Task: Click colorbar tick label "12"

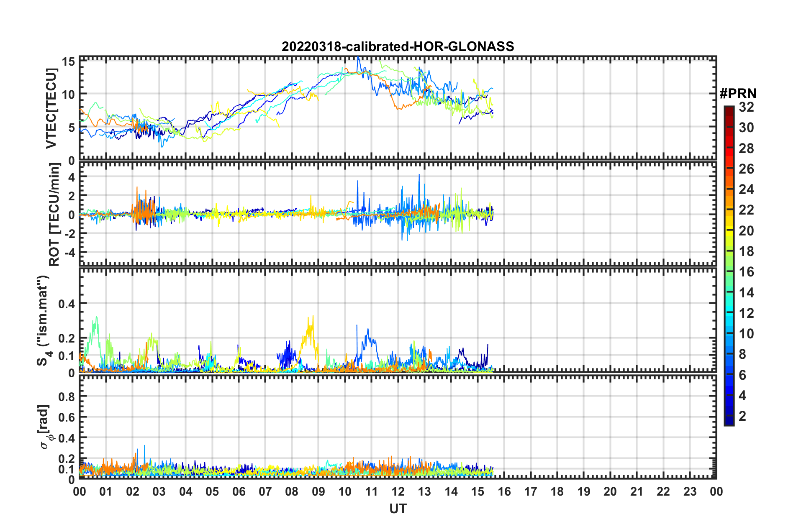Action: coord(746,313)
